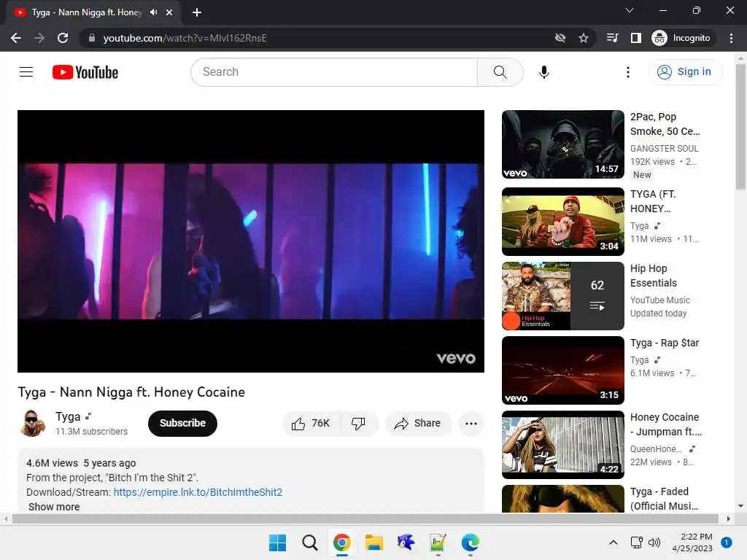Reload the YouTube page
The height and width of the screenshot is (560, 747).
63,38
